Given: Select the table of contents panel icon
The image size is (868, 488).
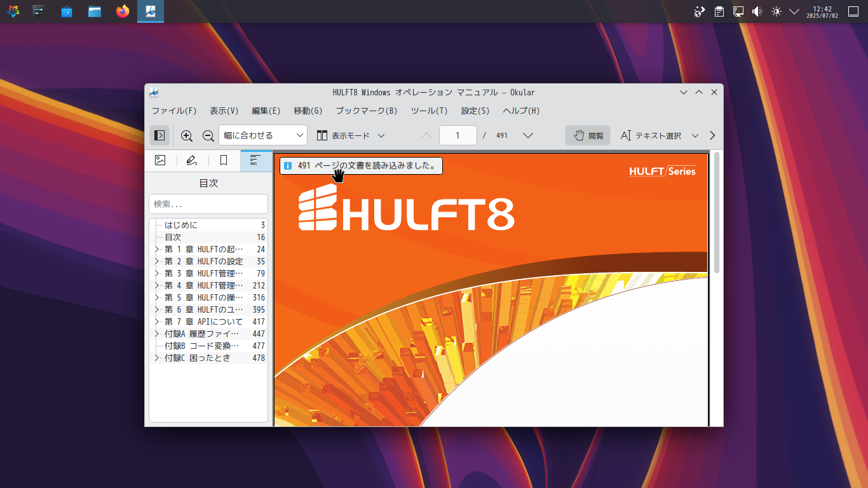Looking at the screenshot, I should pyautogui.click(x=255, y=161).
